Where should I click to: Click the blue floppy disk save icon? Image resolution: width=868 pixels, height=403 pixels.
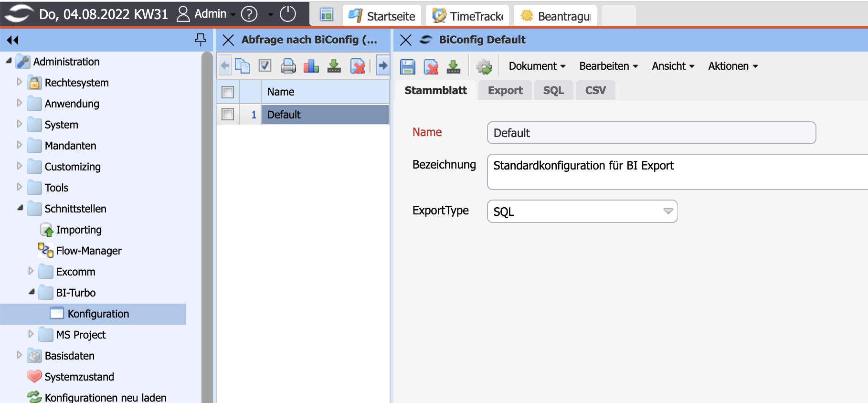407,67
